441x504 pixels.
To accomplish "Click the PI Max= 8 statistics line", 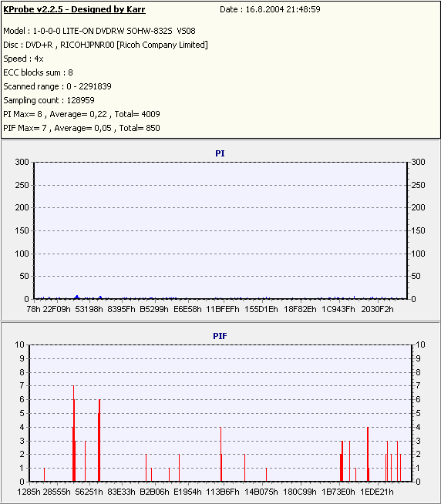I will (82, 114).
